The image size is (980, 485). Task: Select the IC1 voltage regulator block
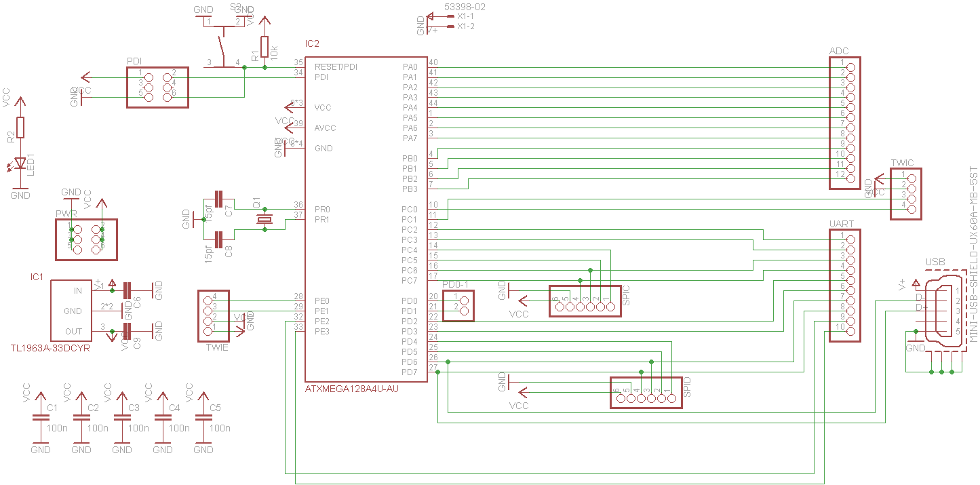71,311
